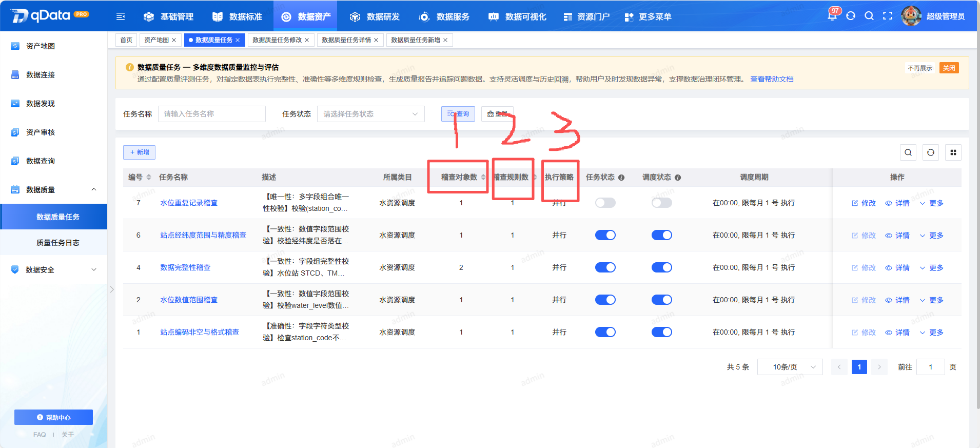Open the column settings grid icon

pos(953,152)
